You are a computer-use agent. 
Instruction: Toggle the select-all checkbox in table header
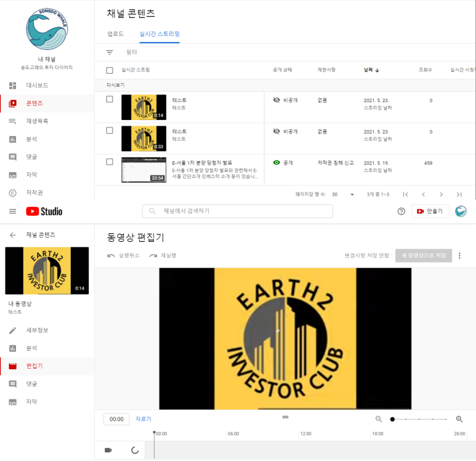click(x=110, y=70)
